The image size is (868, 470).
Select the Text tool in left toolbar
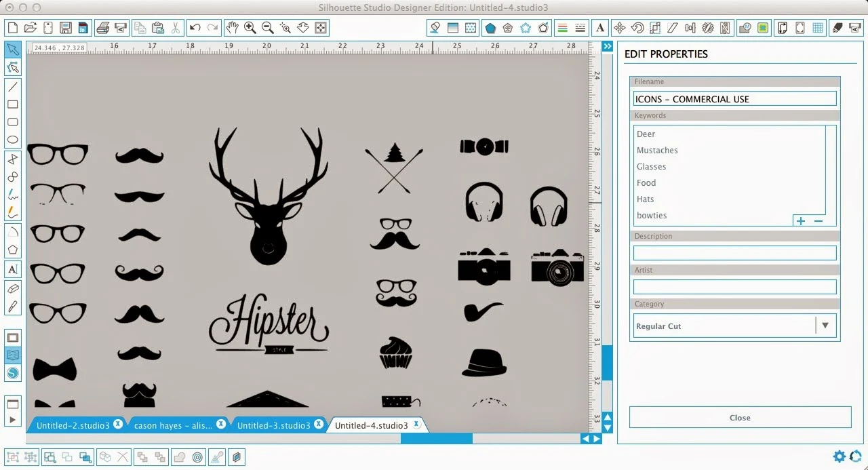coord(12,269)
